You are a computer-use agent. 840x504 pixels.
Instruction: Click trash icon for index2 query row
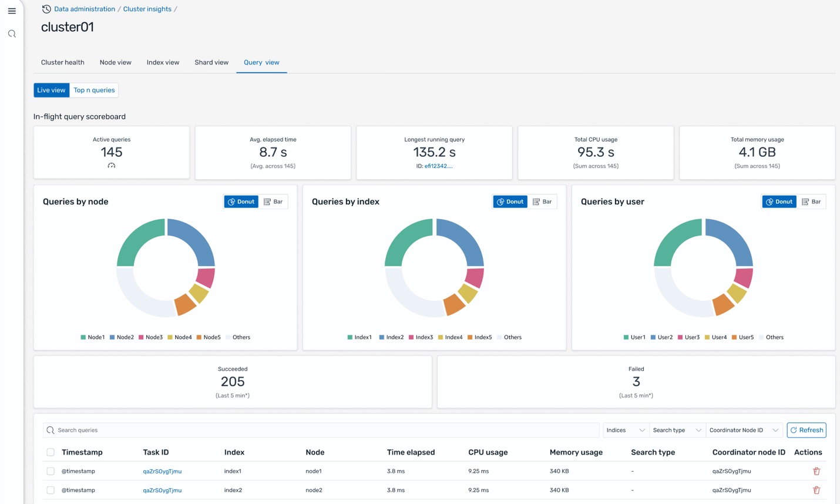(816, 490)
